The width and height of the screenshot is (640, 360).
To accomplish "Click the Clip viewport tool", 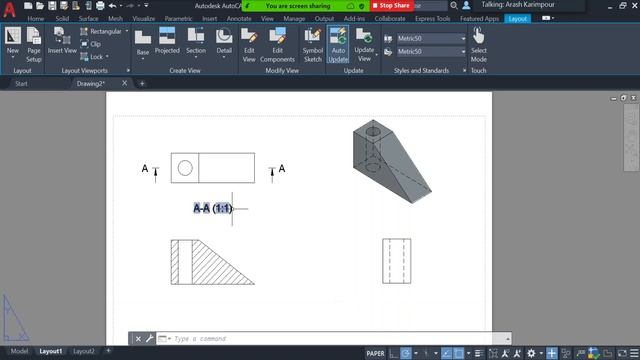I will click(91, 44).
